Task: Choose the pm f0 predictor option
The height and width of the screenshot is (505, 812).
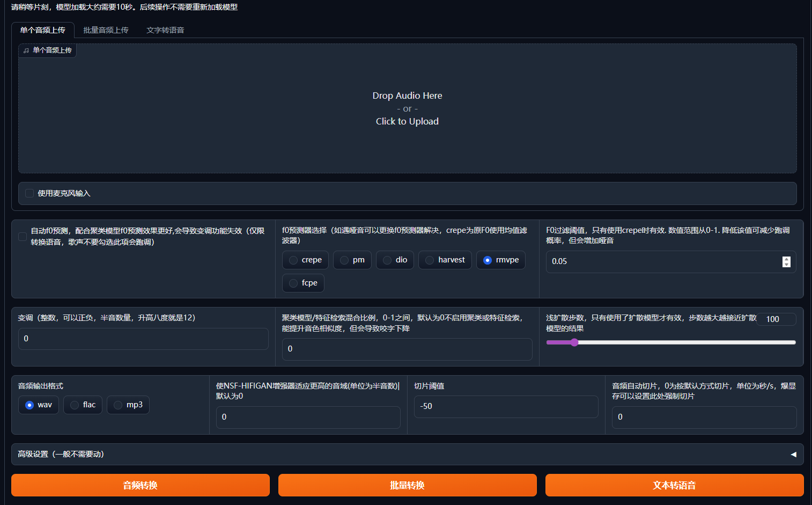Action: pos(344,260)
